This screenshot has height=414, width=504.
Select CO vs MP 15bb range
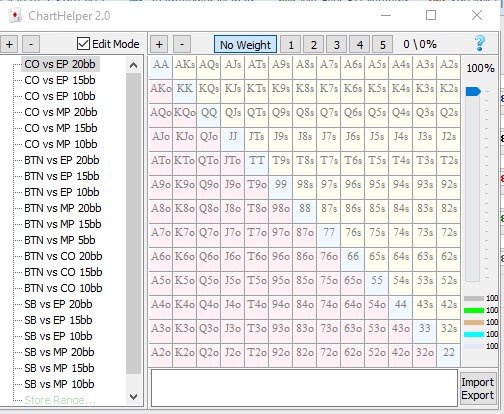click(61, 128)
